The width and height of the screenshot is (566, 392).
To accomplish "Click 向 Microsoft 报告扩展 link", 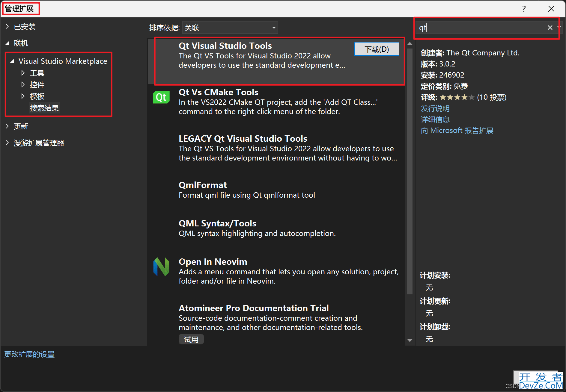I will [x=457, y=130].
